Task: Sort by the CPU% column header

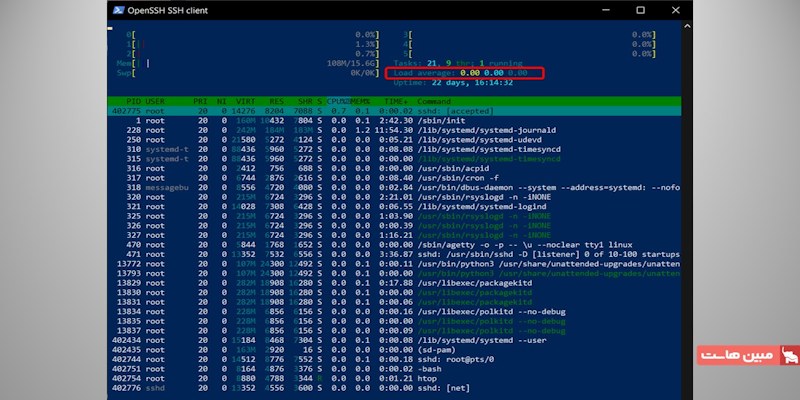Action: (338, 101)
